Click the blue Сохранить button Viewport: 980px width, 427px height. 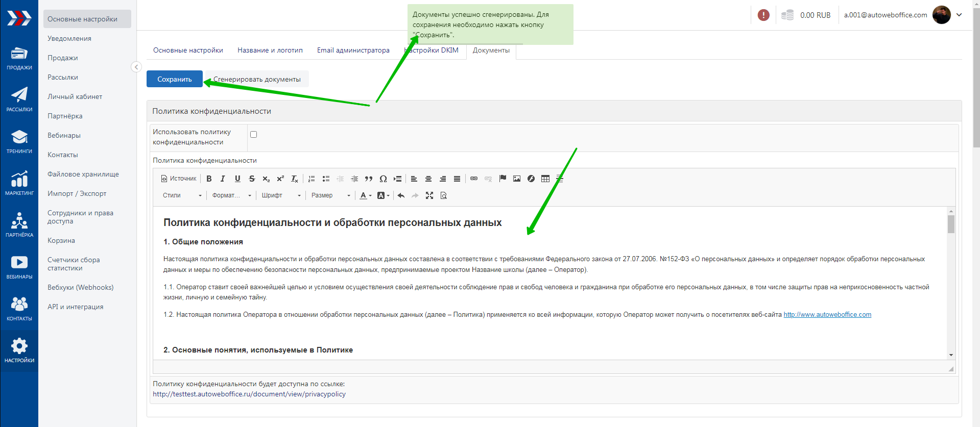click(175, 79)
